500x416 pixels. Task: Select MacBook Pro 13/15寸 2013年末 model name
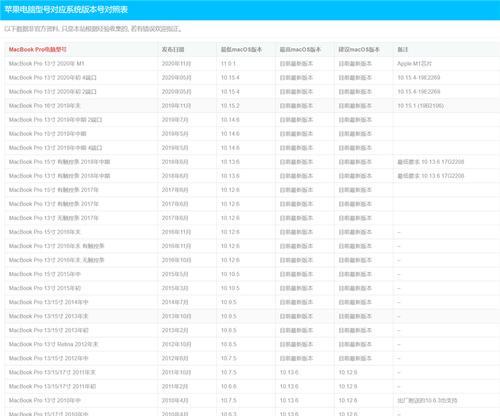[x=48, y=316]
